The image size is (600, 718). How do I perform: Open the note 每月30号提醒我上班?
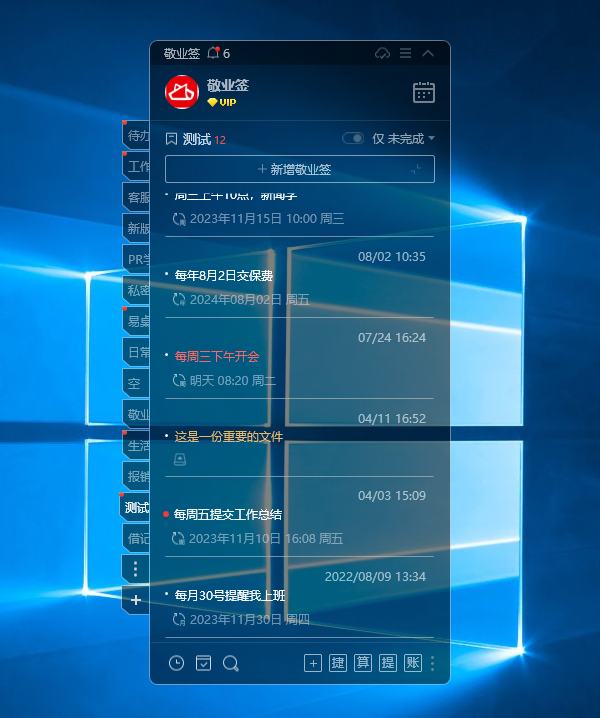tap(229, 595)
